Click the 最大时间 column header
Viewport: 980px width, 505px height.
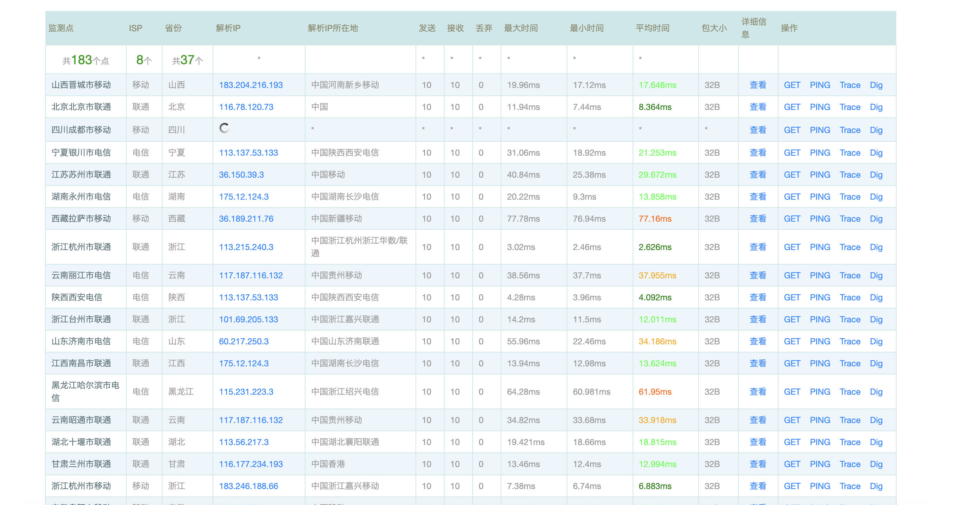[x=521, y=28]
